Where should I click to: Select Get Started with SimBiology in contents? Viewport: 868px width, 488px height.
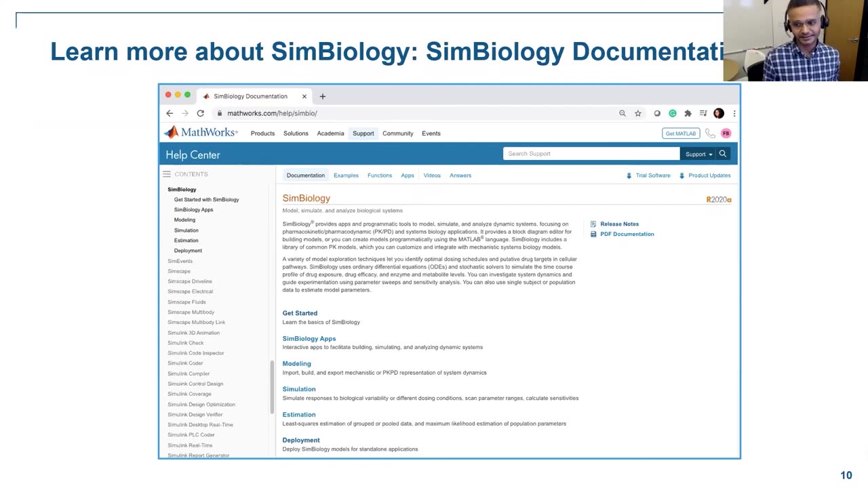tap(206, 200)
